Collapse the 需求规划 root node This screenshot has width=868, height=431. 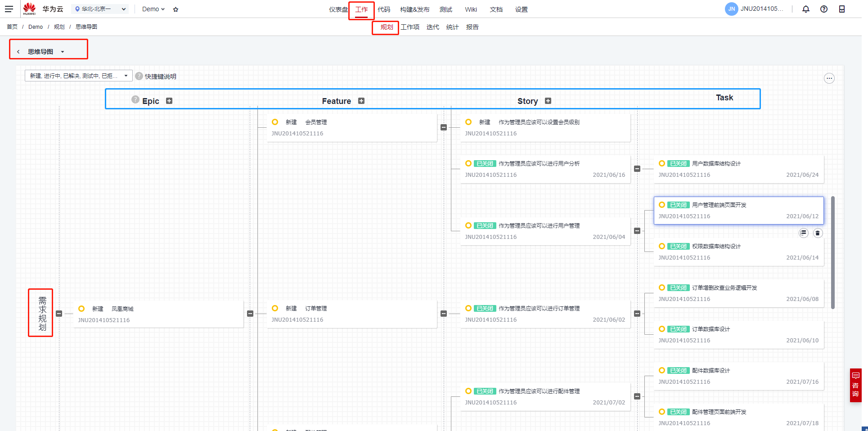tap(59, 314)
